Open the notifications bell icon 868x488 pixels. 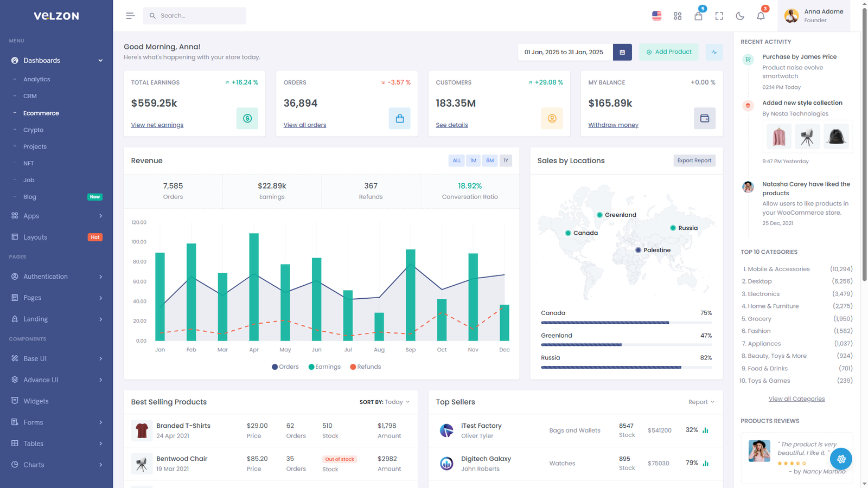coord(761,16)
